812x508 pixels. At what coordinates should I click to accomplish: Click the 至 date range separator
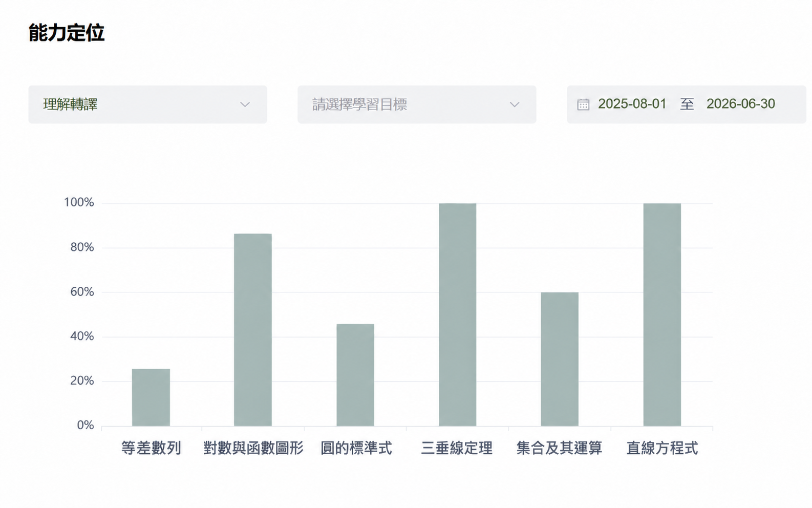[687, 104]
